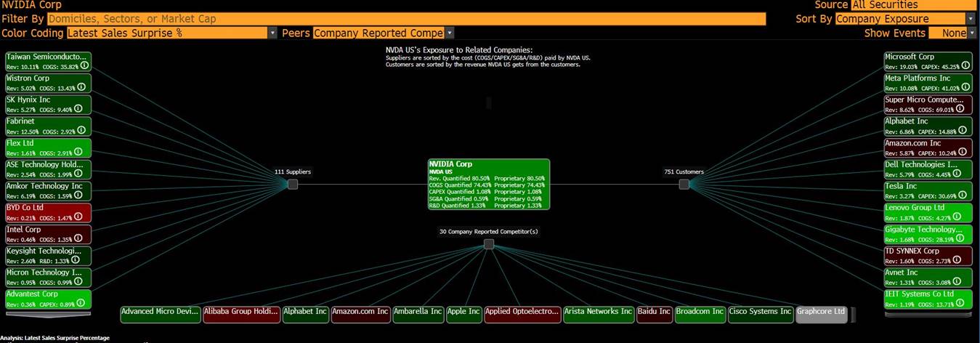Select Alibaba Group Holding competitor card
This screenshot has width=980, height=343.
241,314
